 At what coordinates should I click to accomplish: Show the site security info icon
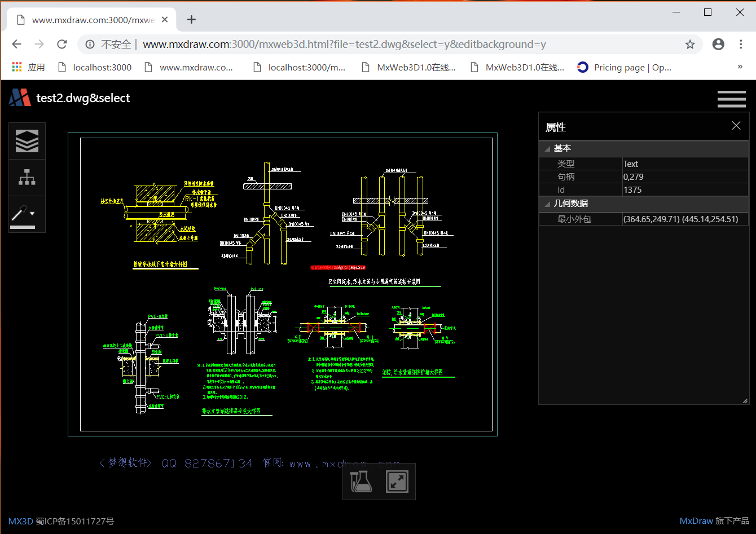coord(89,44)
